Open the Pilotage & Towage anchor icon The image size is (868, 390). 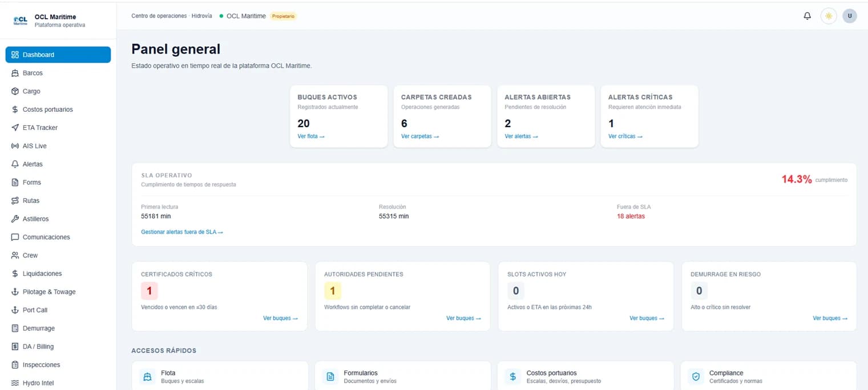[x=15, y=292]
